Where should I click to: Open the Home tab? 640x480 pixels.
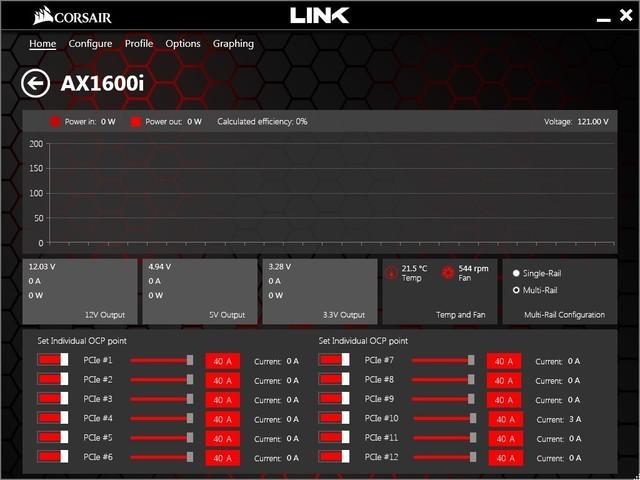[x=42, y=44]
